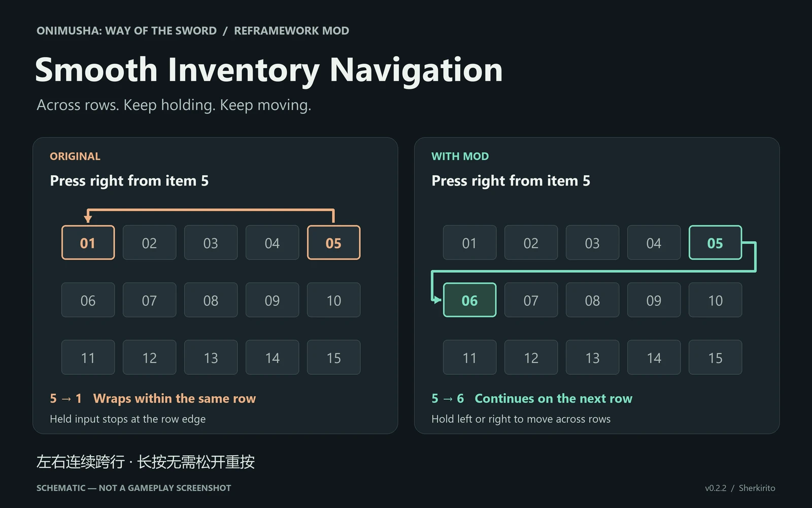Click the WITH MOD panel label
Screen dimensions: 812x508
(460, 156)
